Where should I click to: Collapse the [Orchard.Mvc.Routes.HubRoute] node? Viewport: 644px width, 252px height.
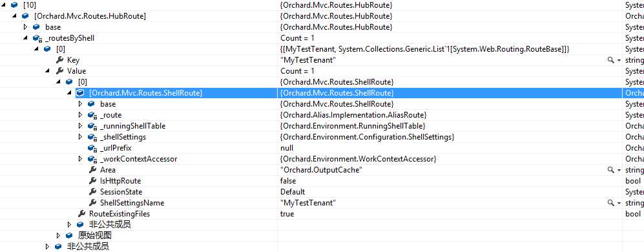tap(14, 16)
